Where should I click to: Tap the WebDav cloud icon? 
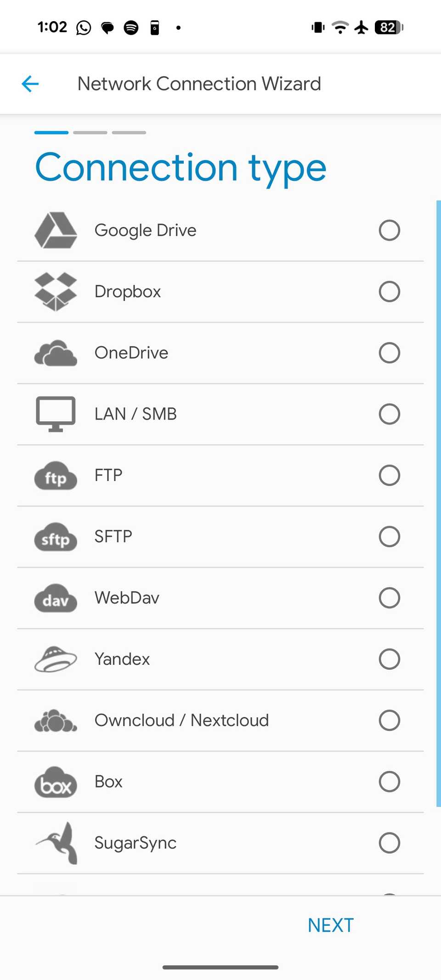tap(56, 598)
